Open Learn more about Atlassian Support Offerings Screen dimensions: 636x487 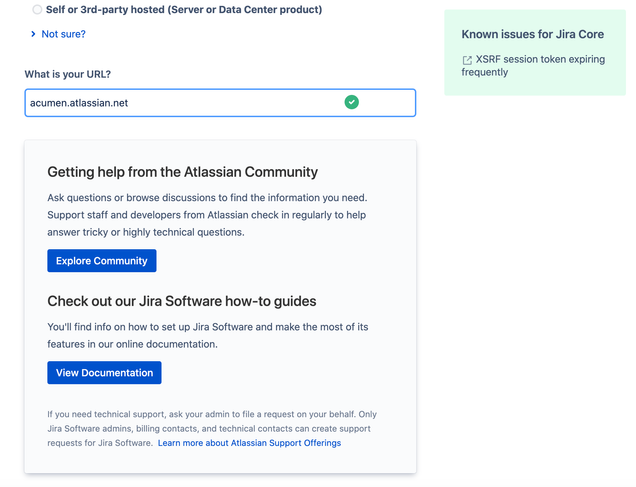[249, 443]
